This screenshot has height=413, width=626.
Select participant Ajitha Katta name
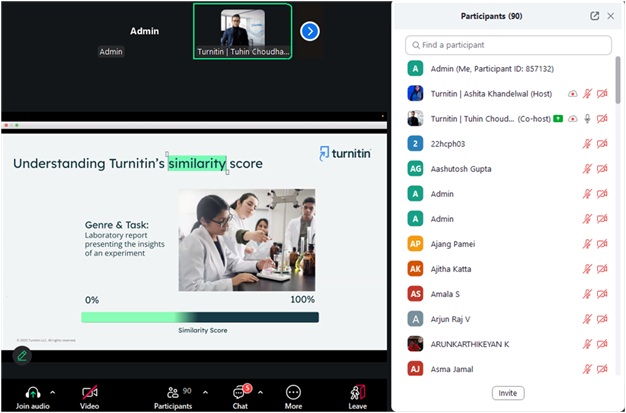click(x=451, y=269)
